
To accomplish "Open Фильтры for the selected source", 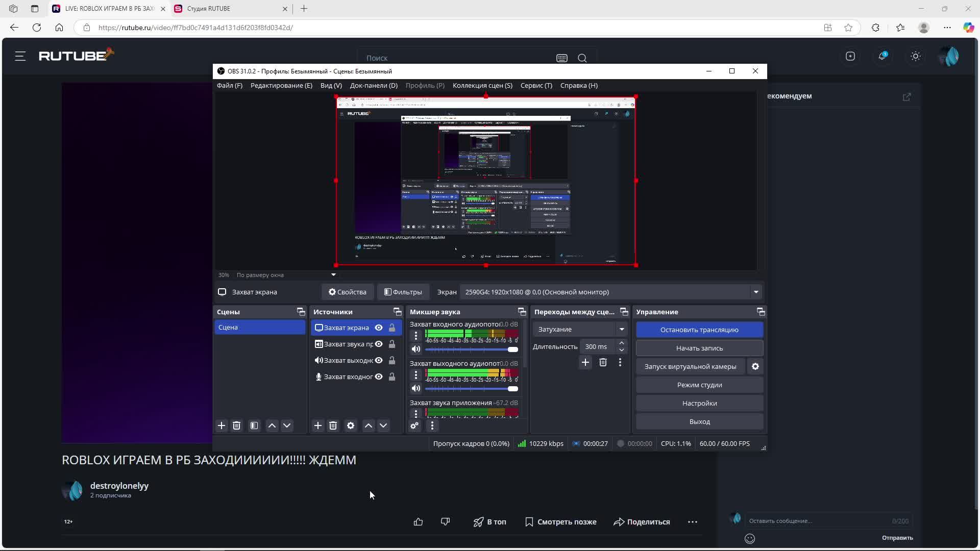I will [x=403, y=292].
